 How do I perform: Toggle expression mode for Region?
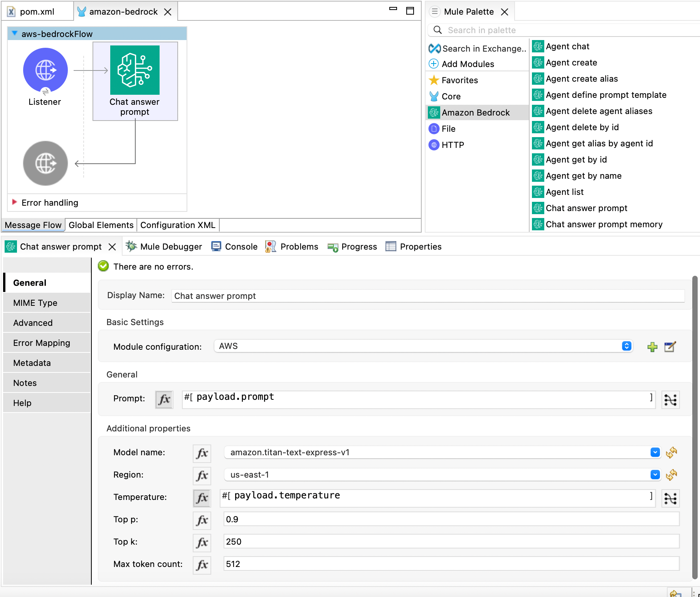202,476
